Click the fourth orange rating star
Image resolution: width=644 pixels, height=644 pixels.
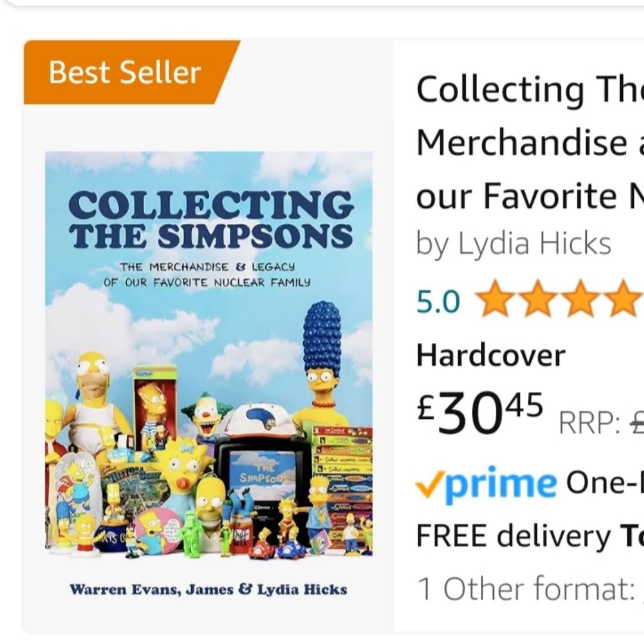pos(623,300)
